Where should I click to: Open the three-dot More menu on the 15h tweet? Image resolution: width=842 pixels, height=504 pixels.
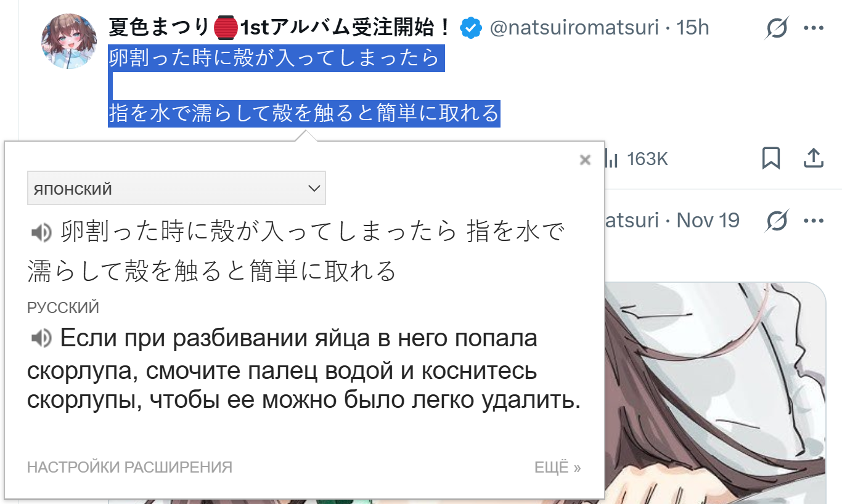point(814,28)
